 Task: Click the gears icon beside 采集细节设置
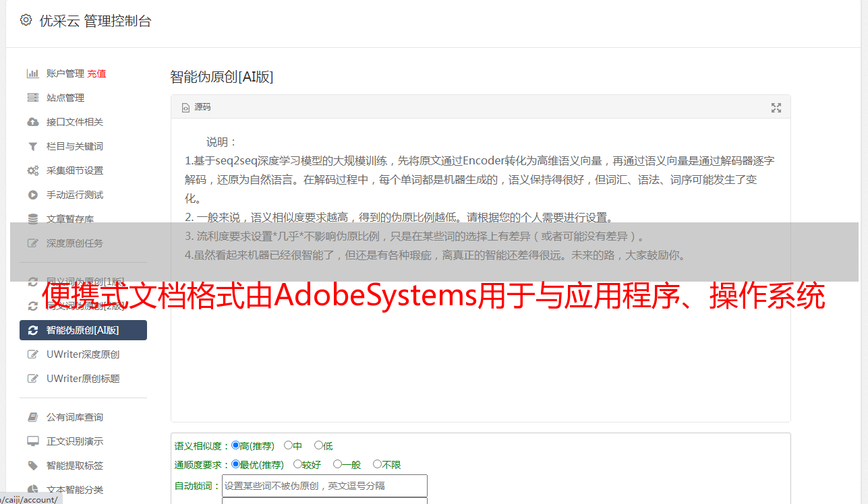32,170
